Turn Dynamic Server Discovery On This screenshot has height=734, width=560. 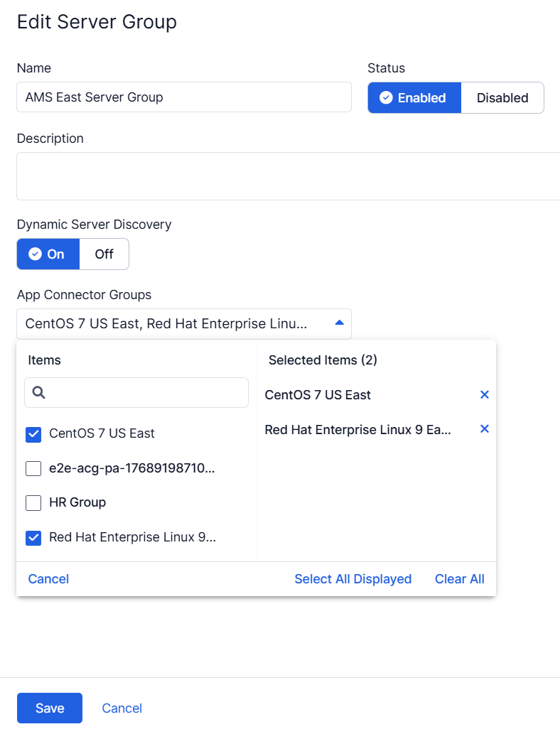(x=48, y=254)
